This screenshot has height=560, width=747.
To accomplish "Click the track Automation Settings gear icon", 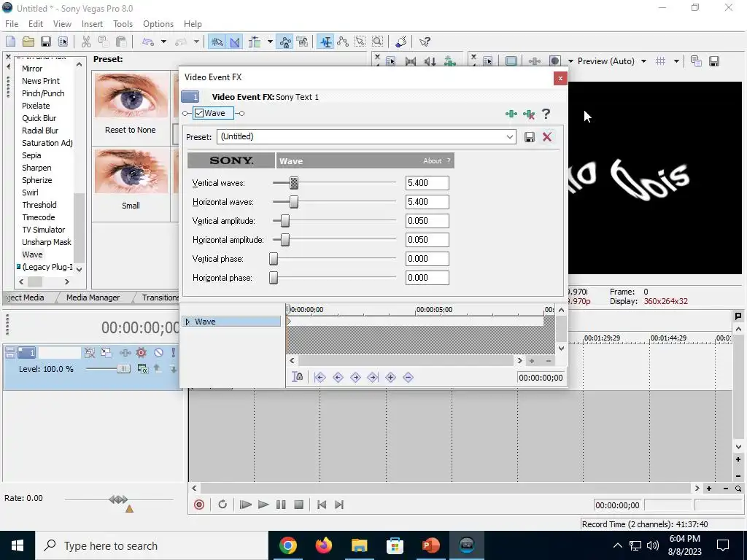I will tap(141, 353).
